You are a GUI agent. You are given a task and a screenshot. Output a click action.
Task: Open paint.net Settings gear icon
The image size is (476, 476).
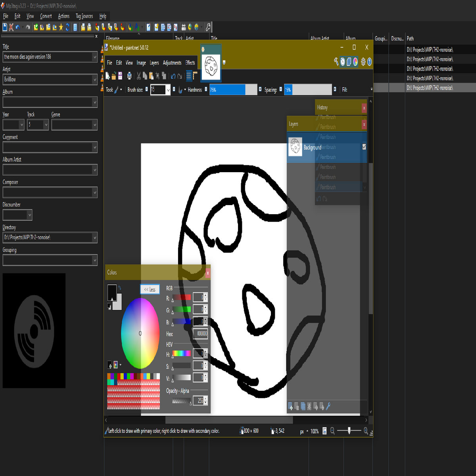point(363,61)
